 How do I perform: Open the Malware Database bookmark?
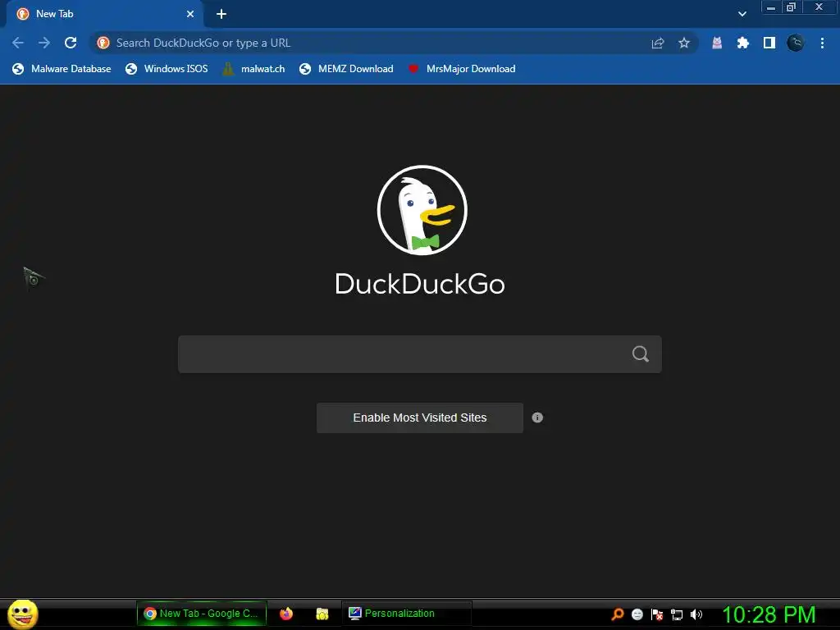[62, 69]
